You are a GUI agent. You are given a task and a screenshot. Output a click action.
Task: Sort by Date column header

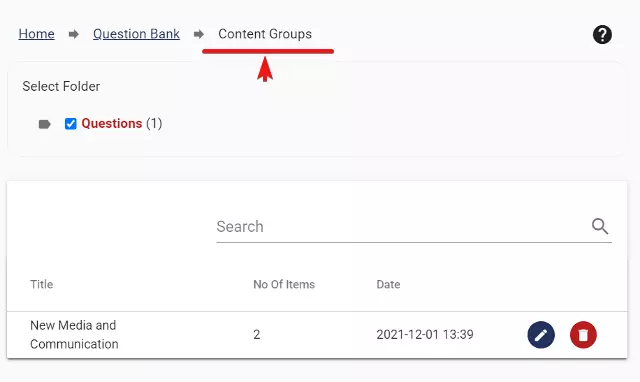click(x=388, y=284)
